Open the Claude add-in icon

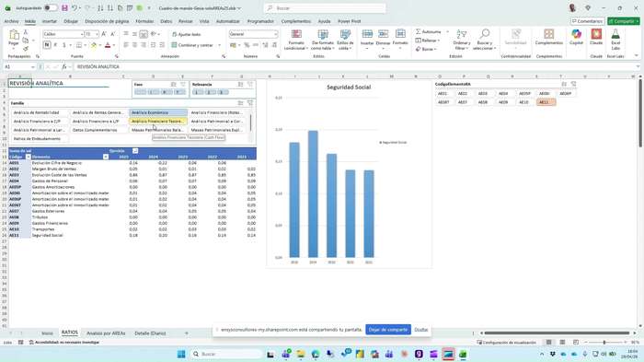point(596,37)
